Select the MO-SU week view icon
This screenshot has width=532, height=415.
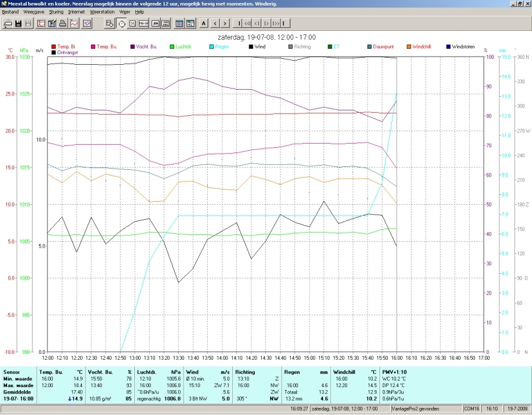(144, 23)
